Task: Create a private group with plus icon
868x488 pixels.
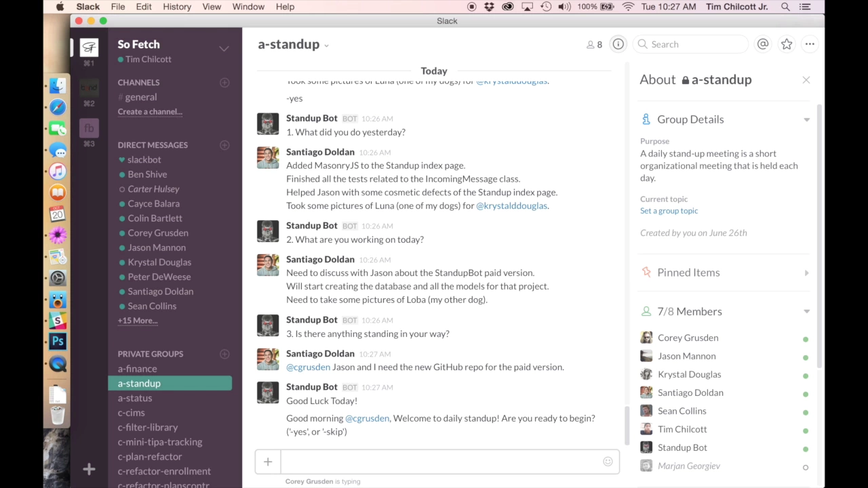Action: [x=224, y=354]
